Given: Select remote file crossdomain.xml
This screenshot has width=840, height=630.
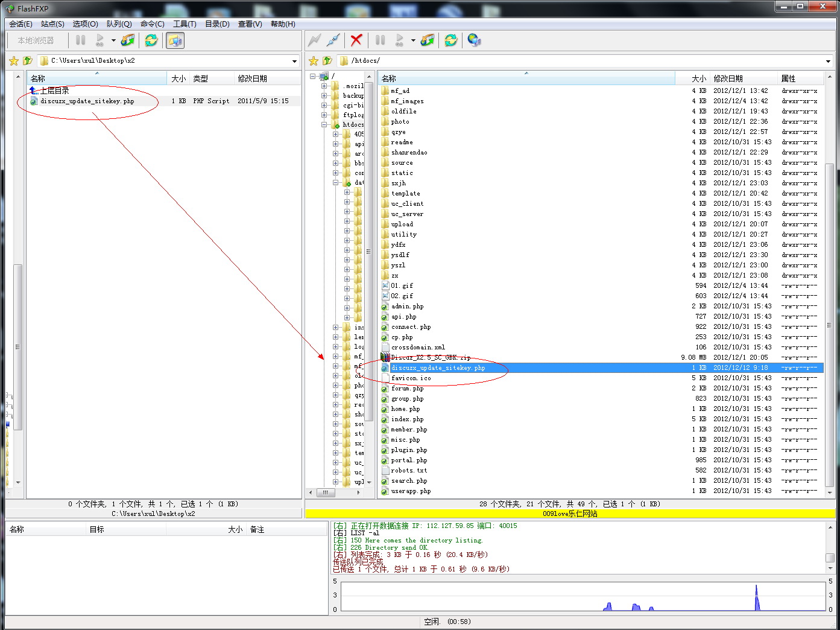Looking at the screenshot, I should click(x=418, y=348).
